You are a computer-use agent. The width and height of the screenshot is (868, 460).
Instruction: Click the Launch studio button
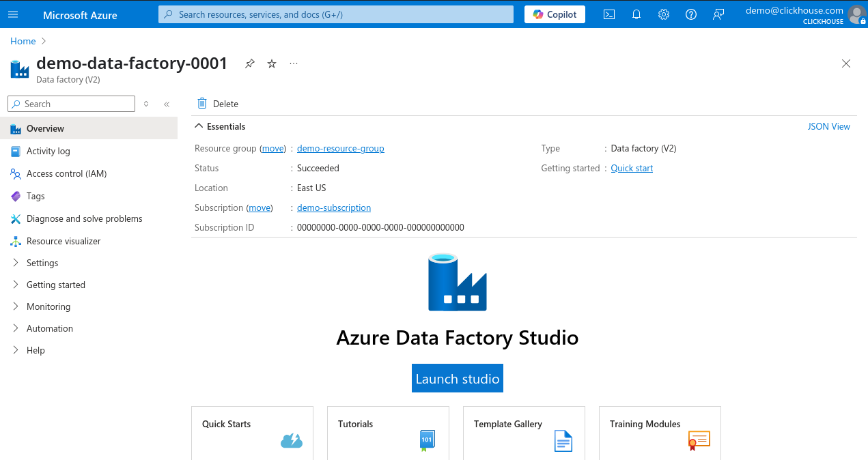click(x=457, y=377)
